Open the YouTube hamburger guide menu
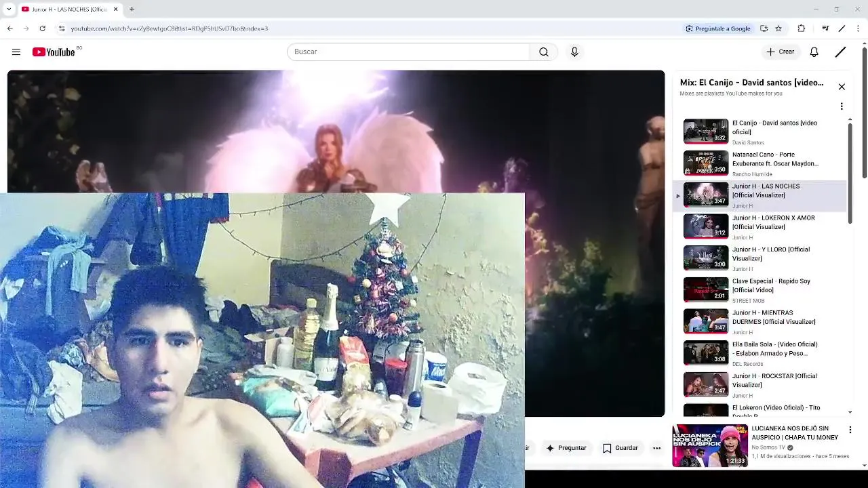Image resolution: width=868 pixels, height=488 pixels. pos(16,52)
